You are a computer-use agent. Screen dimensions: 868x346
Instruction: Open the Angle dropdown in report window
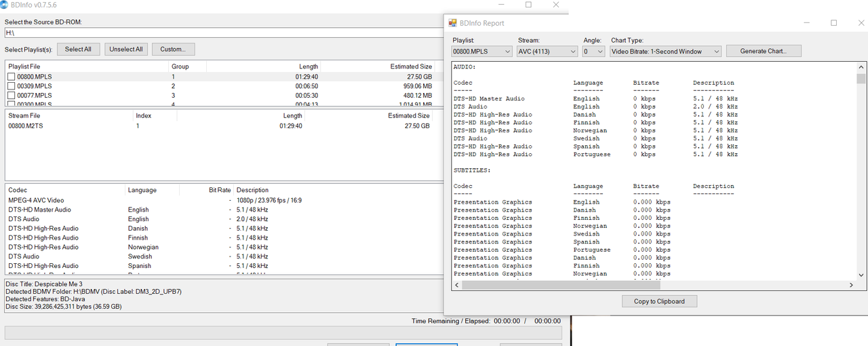[593, 51]
